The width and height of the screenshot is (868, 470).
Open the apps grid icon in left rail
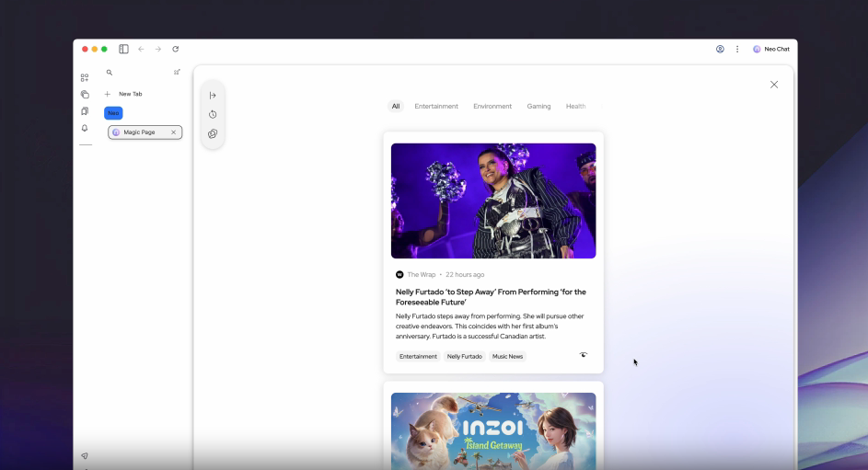click(85, 78)
